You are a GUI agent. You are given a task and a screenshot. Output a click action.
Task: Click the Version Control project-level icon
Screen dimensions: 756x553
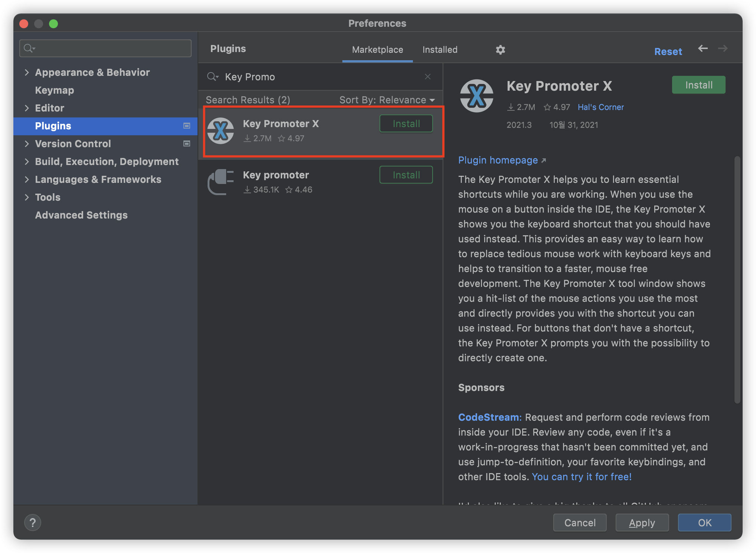[187, 143]
